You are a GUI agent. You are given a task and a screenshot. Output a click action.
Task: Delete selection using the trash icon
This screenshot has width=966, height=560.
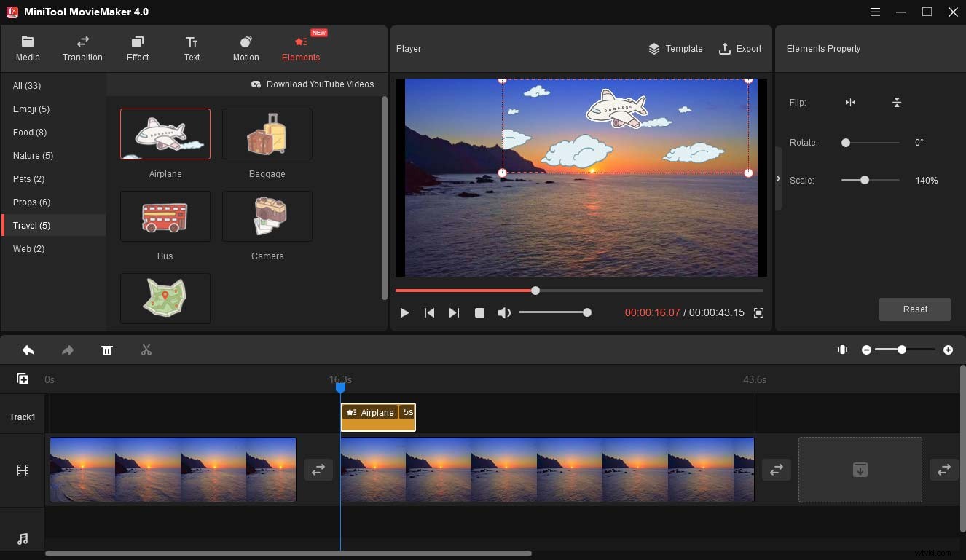[107, 350]
